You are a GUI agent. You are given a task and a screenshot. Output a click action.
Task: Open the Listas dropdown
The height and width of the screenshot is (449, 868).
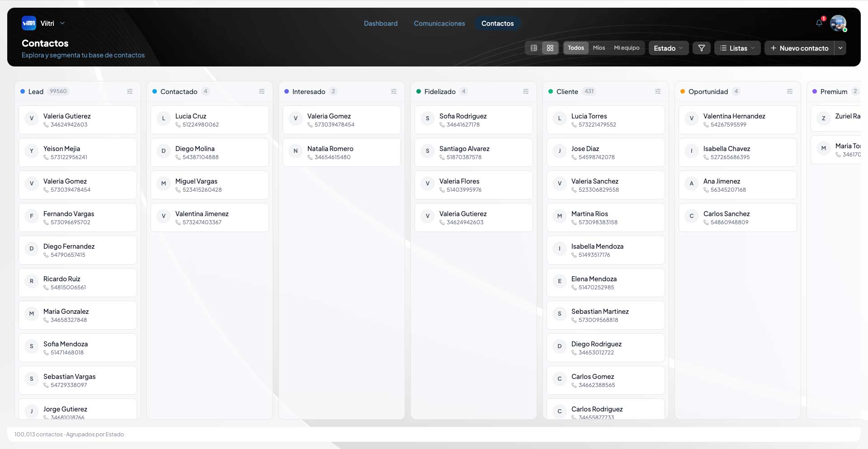pos(737,48)
